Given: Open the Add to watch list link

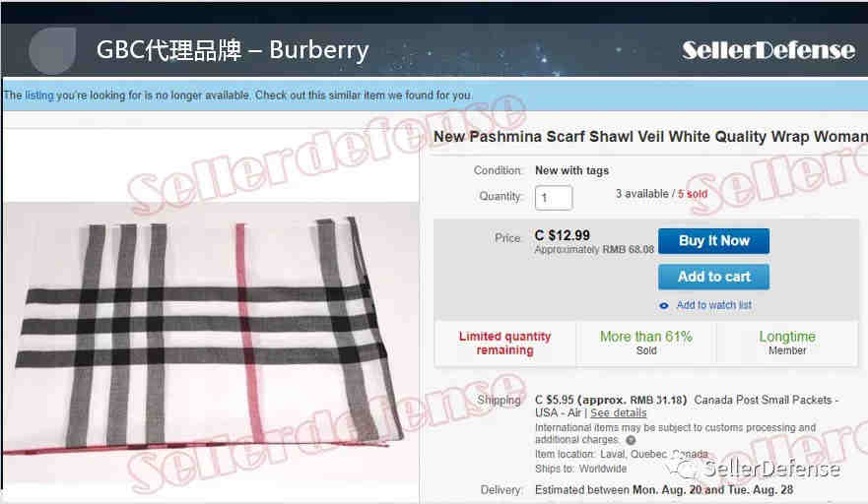Looking at the screenshot, I should click(713, 305).
